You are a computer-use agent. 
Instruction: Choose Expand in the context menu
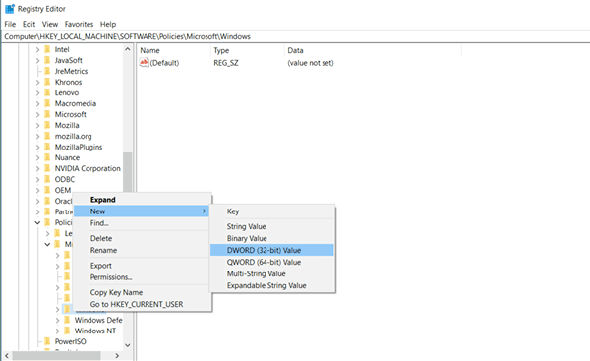(141, 200)
